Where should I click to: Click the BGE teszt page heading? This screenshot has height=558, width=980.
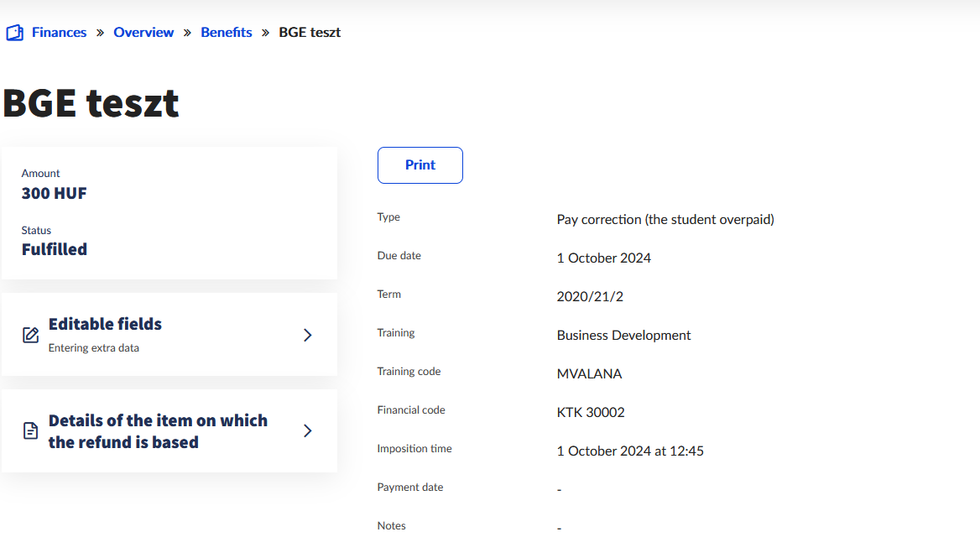point(91,103)
